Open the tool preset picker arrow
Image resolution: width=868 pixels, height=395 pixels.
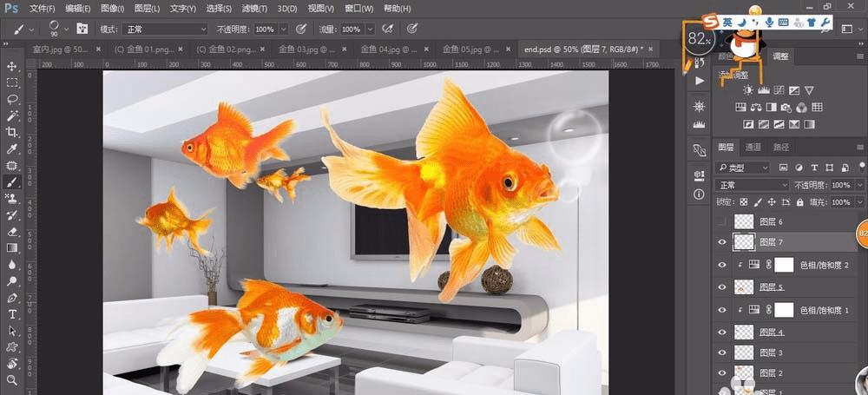30,29
